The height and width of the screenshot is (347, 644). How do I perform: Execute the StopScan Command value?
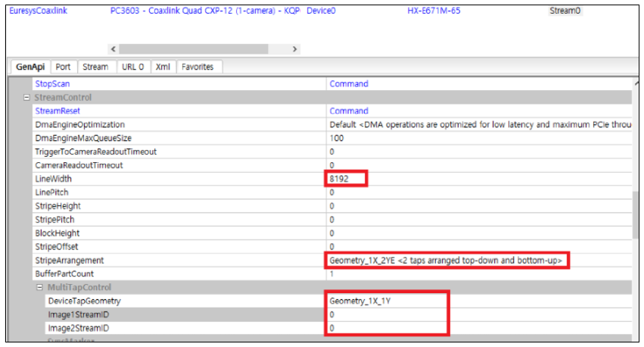[349, 84]
